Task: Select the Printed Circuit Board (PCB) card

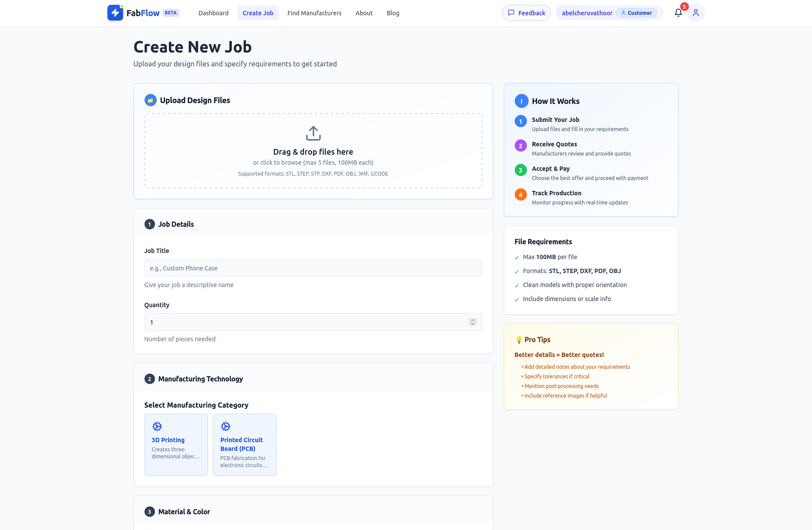Action: (x=244, y=445)
